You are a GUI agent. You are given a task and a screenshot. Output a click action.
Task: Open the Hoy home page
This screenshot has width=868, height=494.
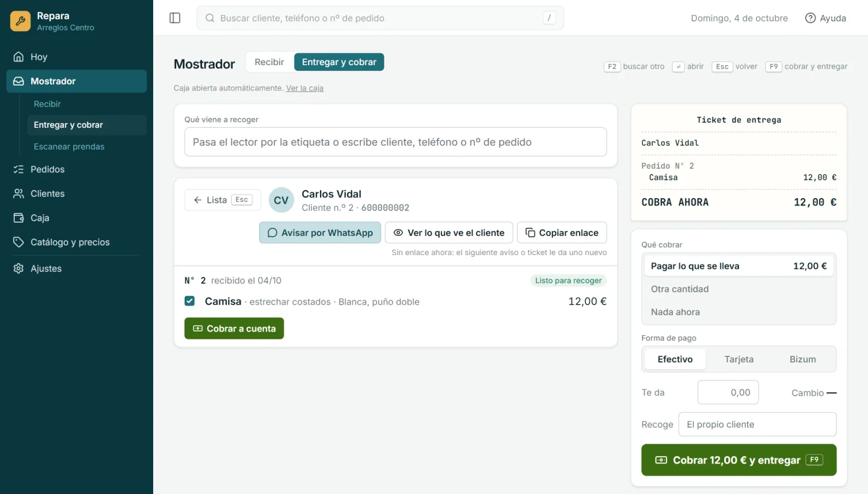tap(76, 56)
